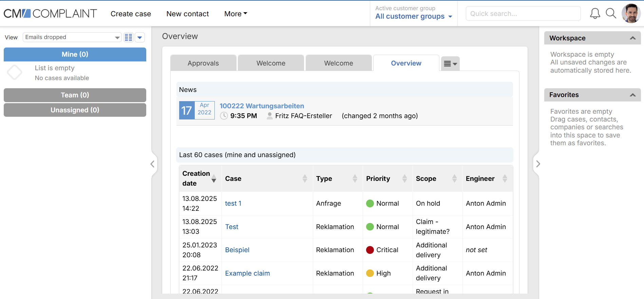The image size is (644, 299).
Task: Switch to the first Welcome tab
Action: coord(271,63)
